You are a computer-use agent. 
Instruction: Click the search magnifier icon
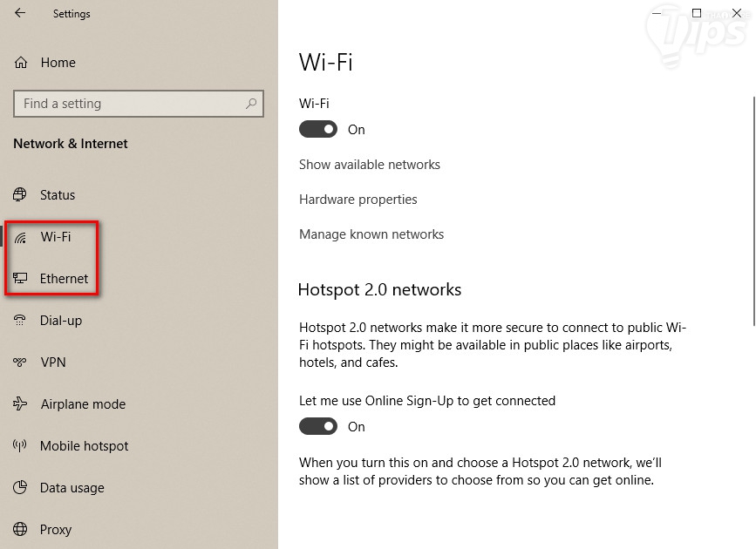tap(251, 104)
